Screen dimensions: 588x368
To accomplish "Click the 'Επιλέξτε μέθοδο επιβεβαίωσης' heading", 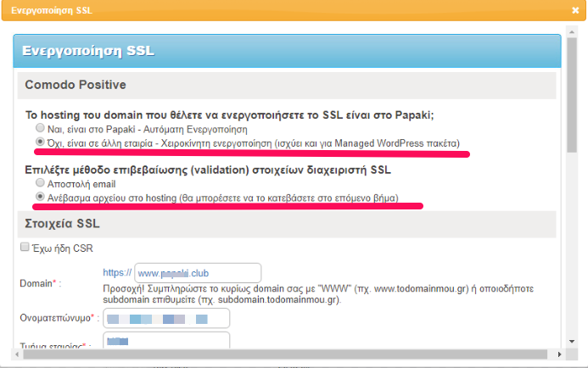I will click(x=208, y=170).
